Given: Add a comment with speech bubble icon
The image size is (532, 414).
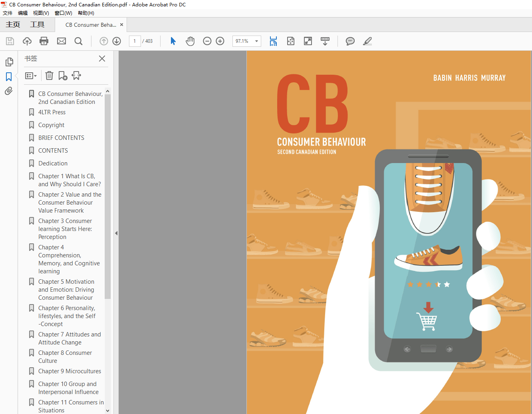Looking at the screenshot, I should tap(350, 41).
